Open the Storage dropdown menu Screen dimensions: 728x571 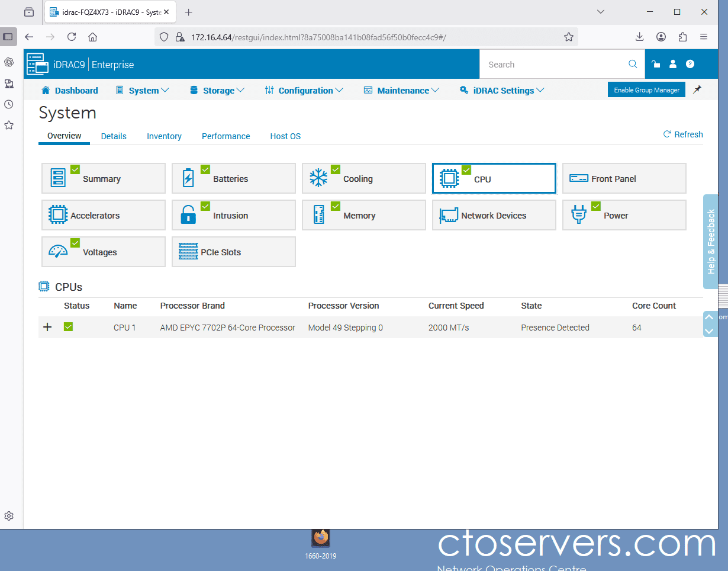coord(217,90)
